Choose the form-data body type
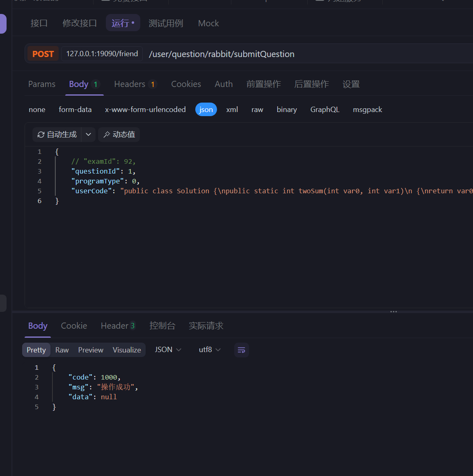Image resolution: width=473 pixels, height=476 pixels. point(75,110)
